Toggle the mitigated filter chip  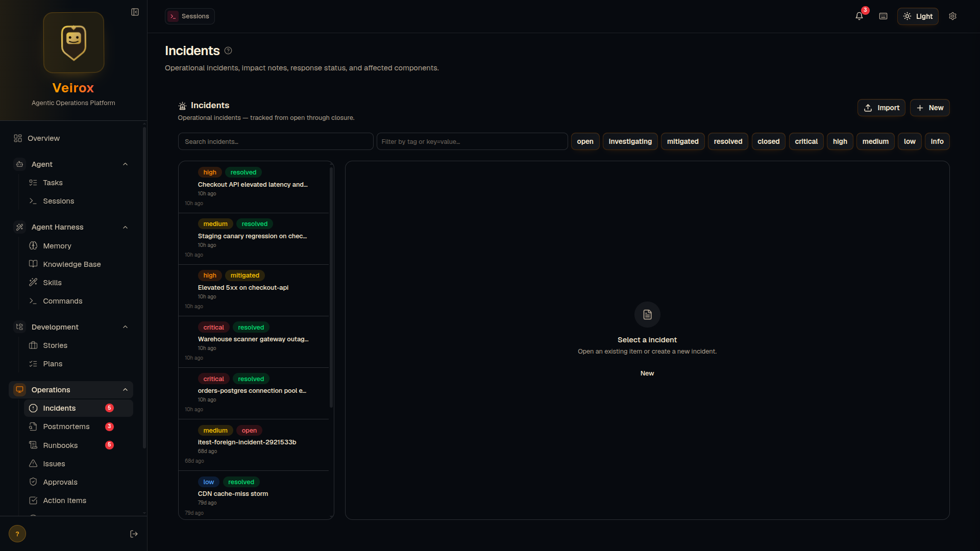pos(682,141)
